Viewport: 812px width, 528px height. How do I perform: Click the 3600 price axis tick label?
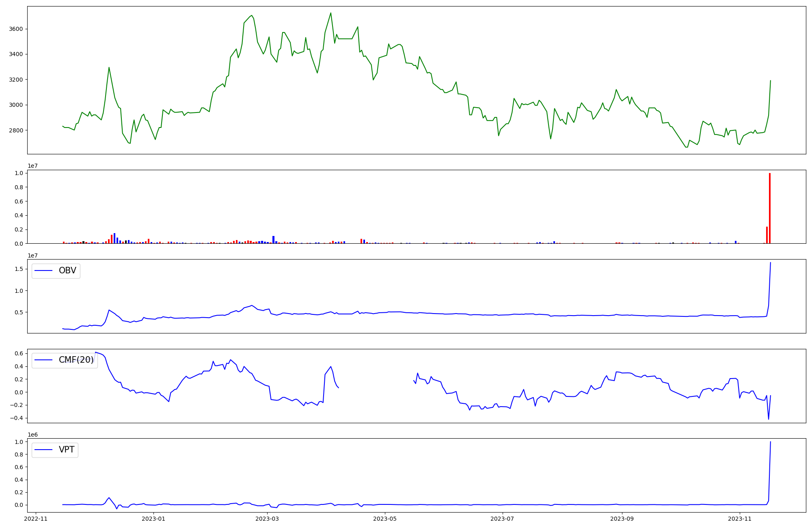(x=16, y=29)
